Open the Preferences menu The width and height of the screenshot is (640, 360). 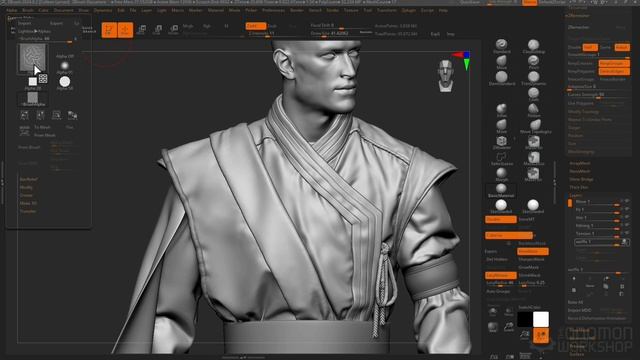(x=273, y=10)
